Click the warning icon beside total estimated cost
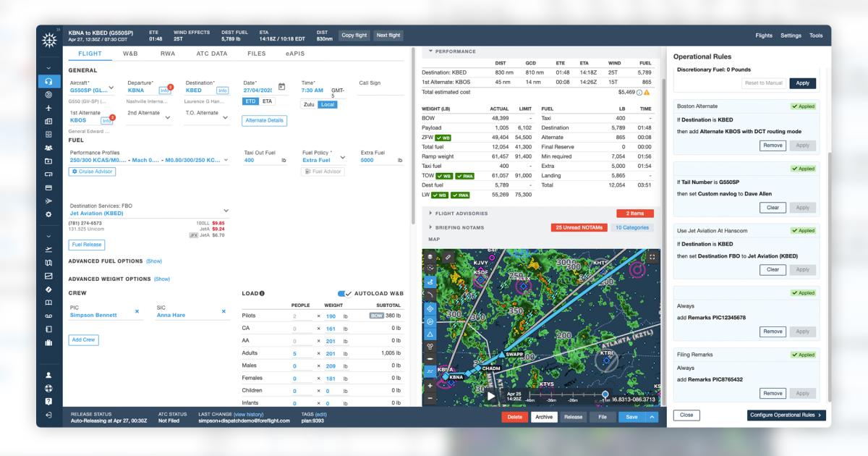This screenshot has height=456, width=868. (x=647, y=93)
